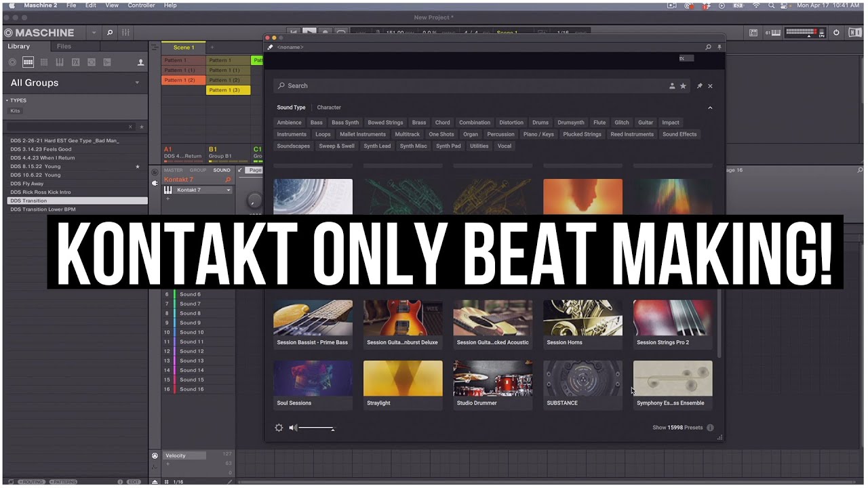
Task: Select the Groups type icon in the Library
Action: point(28,62)
